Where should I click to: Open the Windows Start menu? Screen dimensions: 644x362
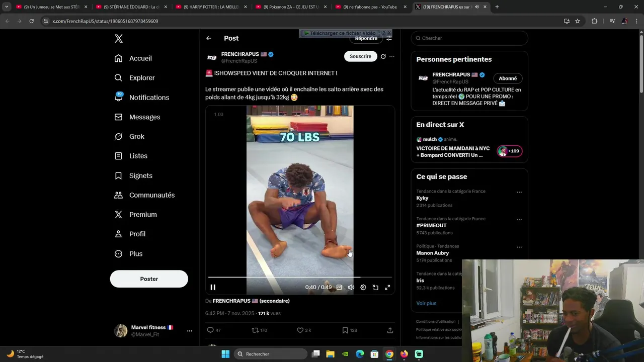[x=225, y=354]
